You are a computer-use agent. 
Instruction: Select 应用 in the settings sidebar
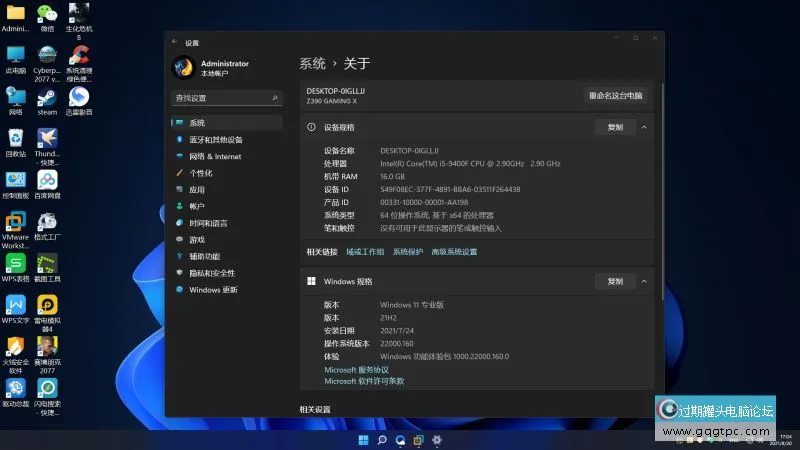[196, 190]
